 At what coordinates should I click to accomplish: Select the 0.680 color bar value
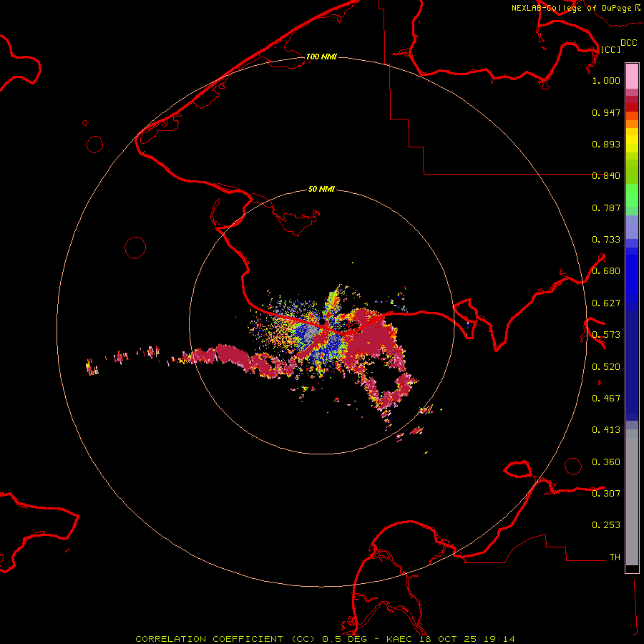tap(606, 271)
